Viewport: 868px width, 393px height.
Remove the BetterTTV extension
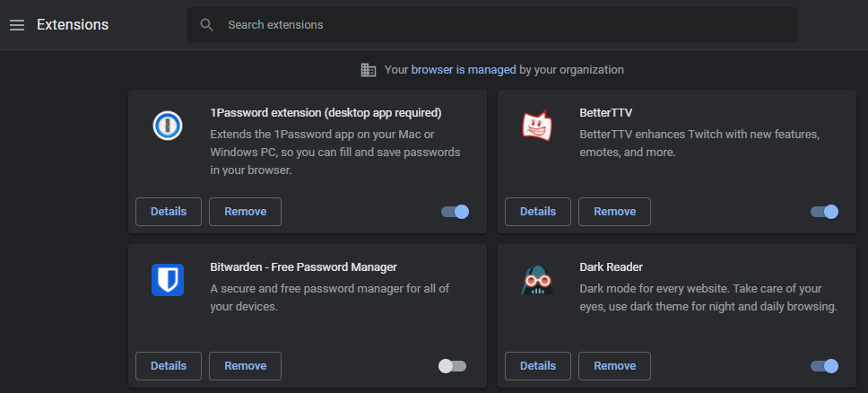(x=614, y=212)
